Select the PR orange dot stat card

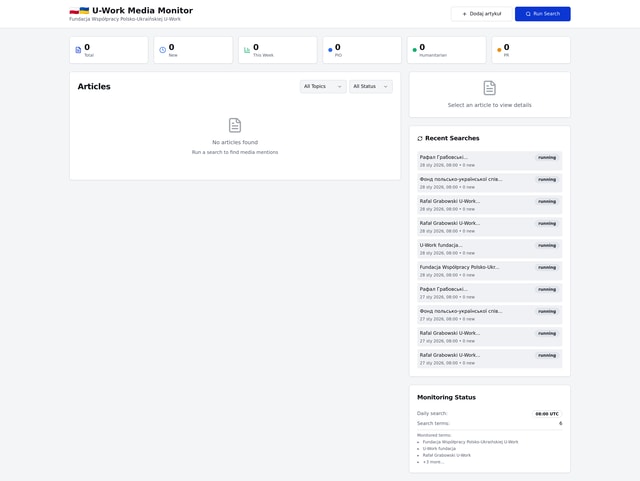(530, 50)
